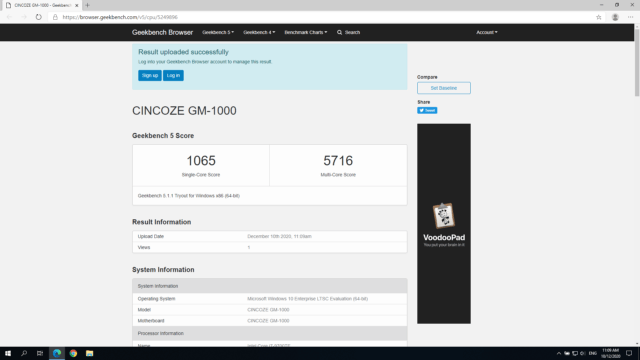Expand the Geekbench 4 dropdown menu

click(x=259, y=32)
